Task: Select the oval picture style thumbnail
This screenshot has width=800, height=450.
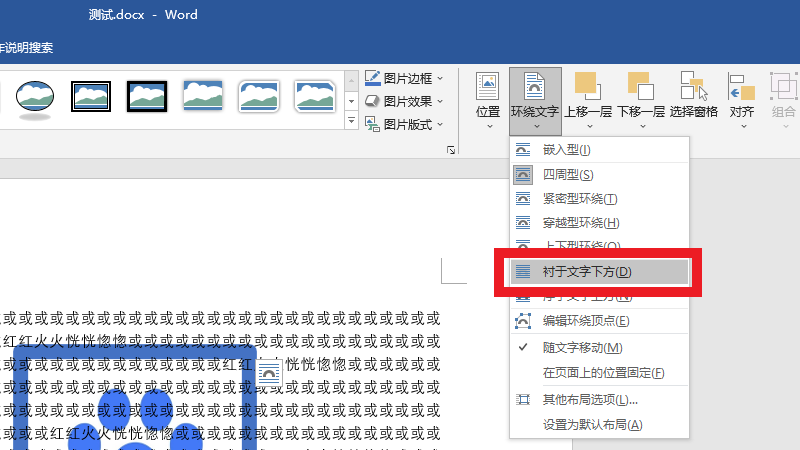Action: pyautogui.click(x=35, y=97)
